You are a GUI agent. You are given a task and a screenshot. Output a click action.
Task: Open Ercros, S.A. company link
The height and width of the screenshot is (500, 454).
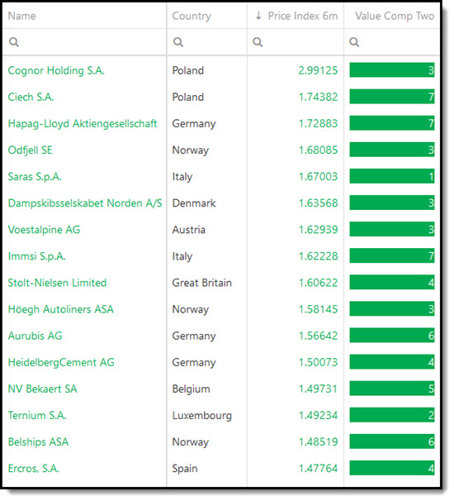(x=33, y=468)
